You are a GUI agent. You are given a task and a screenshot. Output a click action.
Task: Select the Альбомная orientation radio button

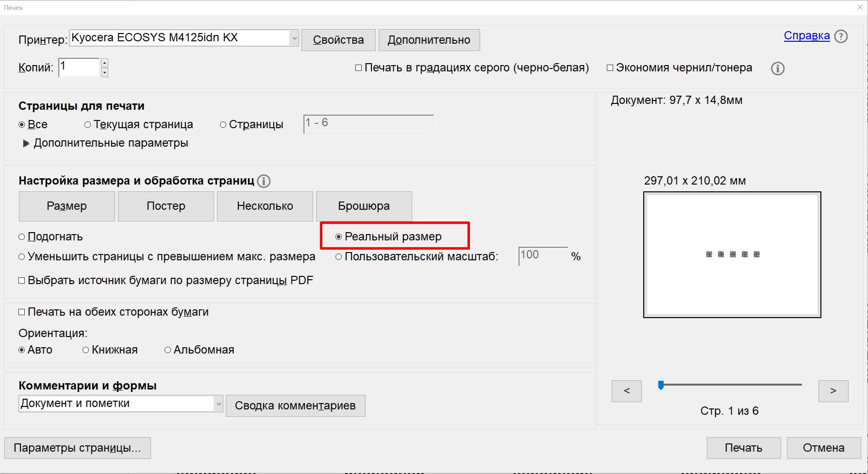click(x=168, y=350)
